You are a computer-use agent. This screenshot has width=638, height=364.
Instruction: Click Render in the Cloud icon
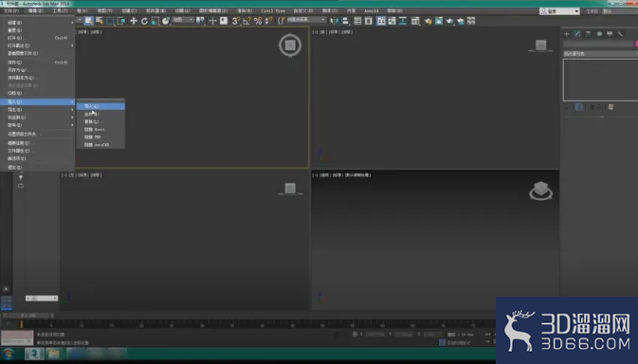coord(461,21)
